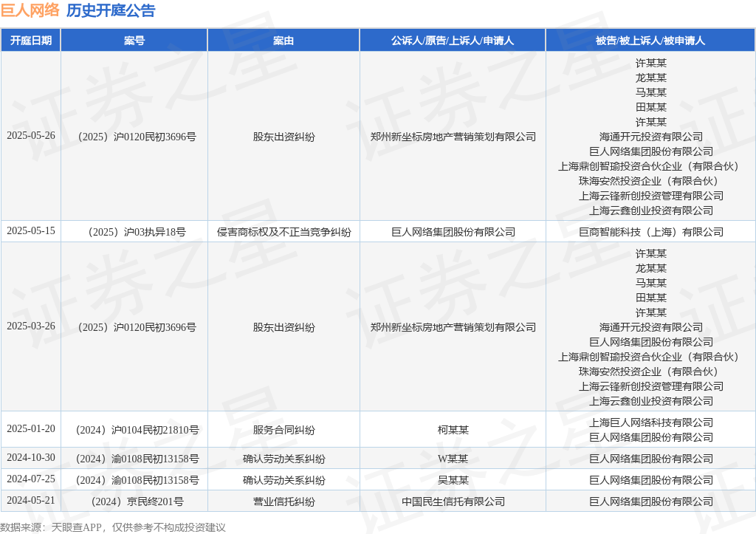756x534 pixels.
Task: Click 上海云锋新创投资管理有限公司 in 2025-05-26 row
Action: (650, 196)
